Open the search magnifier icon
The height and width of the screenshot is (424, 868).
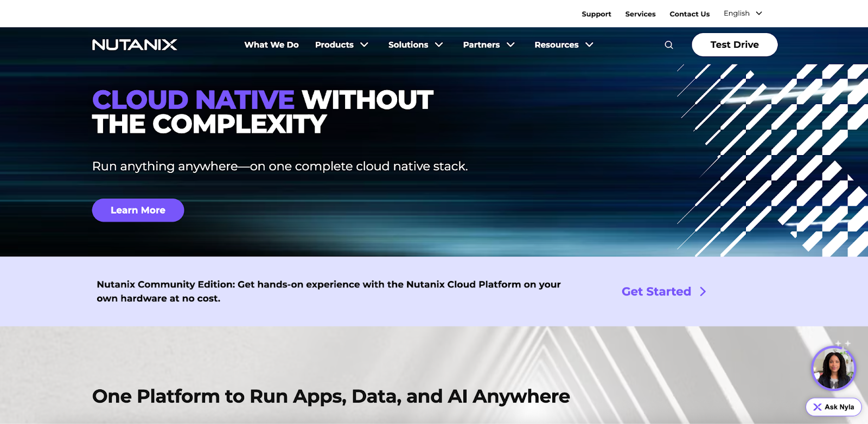[x=669, y=45]
